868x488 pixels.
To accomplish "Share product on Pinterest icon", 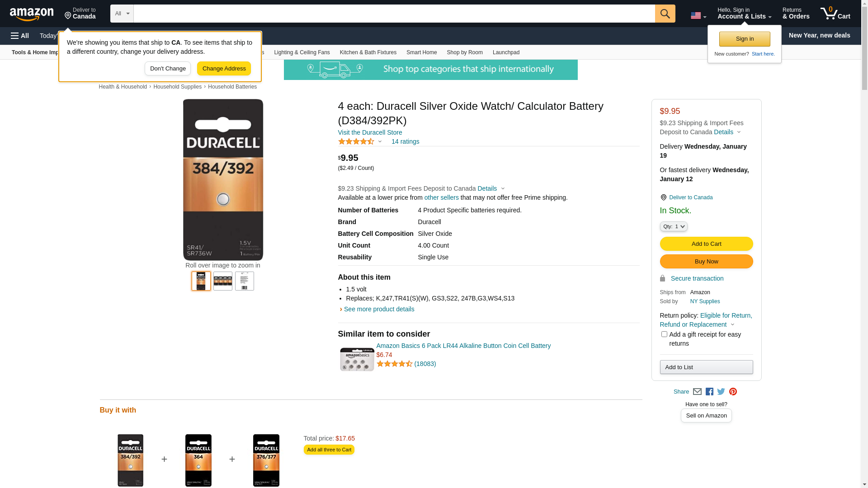I will coord(733,392).
